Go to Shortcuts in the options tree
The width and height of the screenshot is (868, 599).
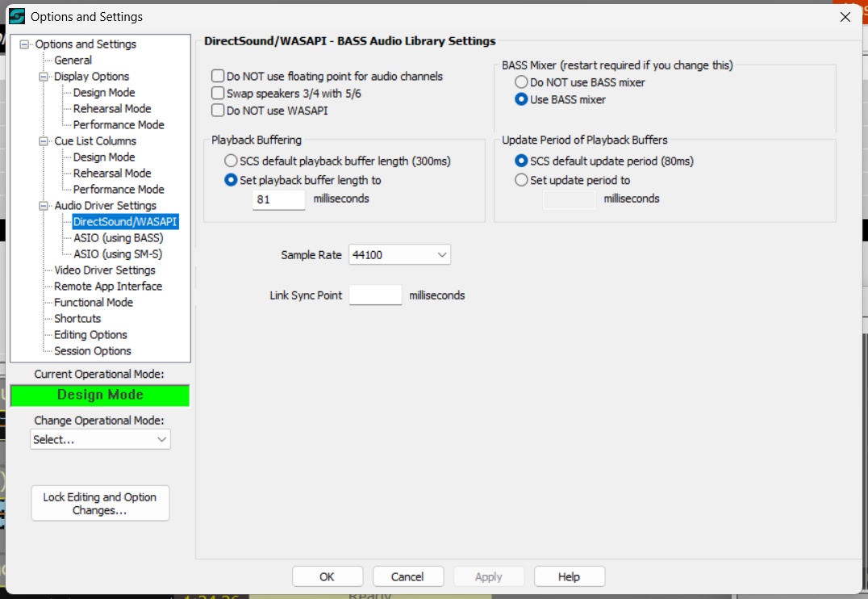tap(77, 319)
